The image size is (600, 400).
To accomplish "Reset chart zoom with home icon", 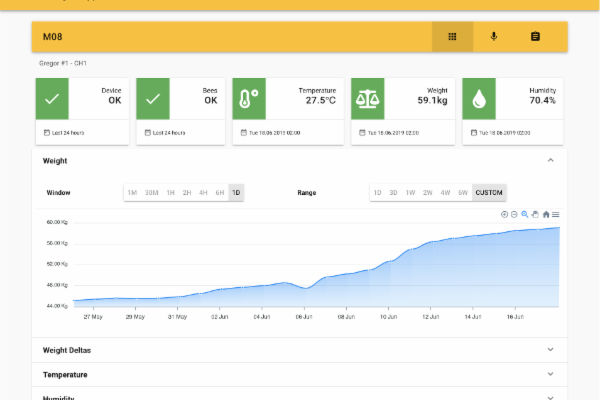I will (546, 214).
